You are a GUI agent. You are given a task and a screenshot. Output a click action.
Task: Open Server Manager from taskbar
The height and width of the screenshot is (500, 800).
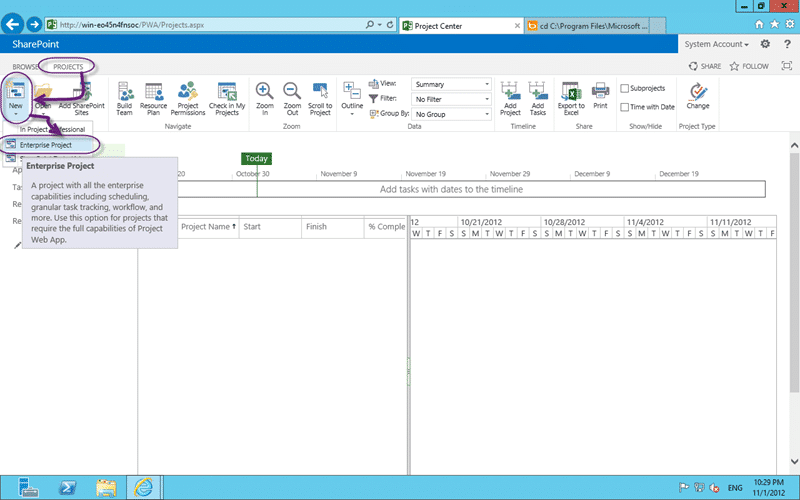(x=28, y=488)
